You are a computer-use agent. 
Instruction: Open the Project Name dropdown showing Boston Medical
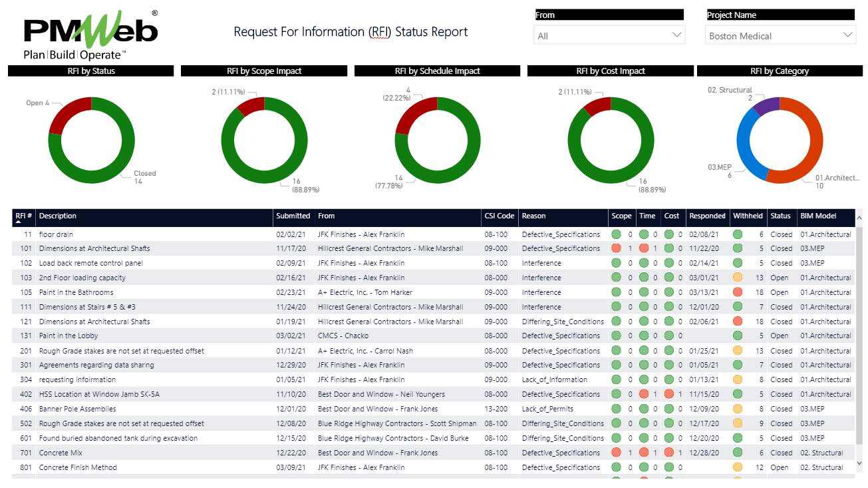pos(780,35)
